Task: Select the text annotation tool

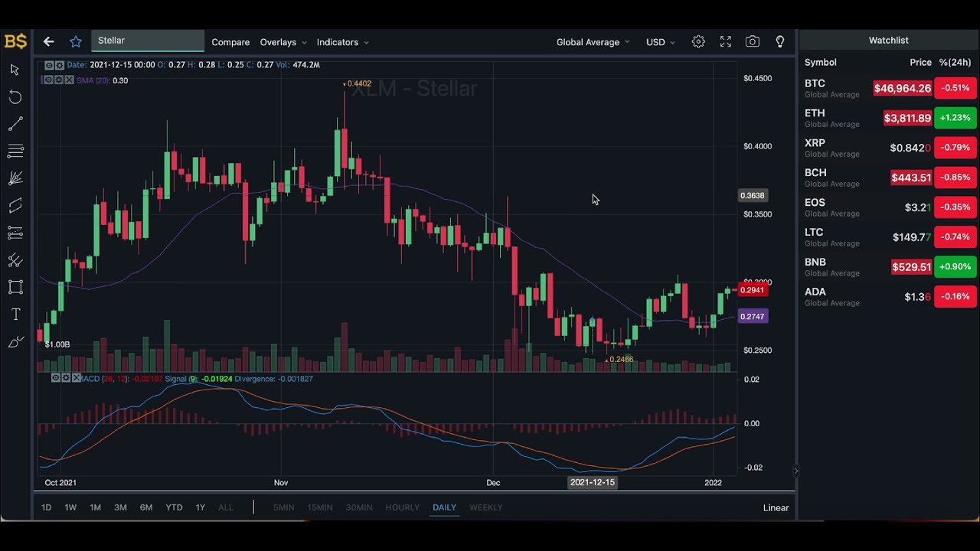Action: coord(15,315)
